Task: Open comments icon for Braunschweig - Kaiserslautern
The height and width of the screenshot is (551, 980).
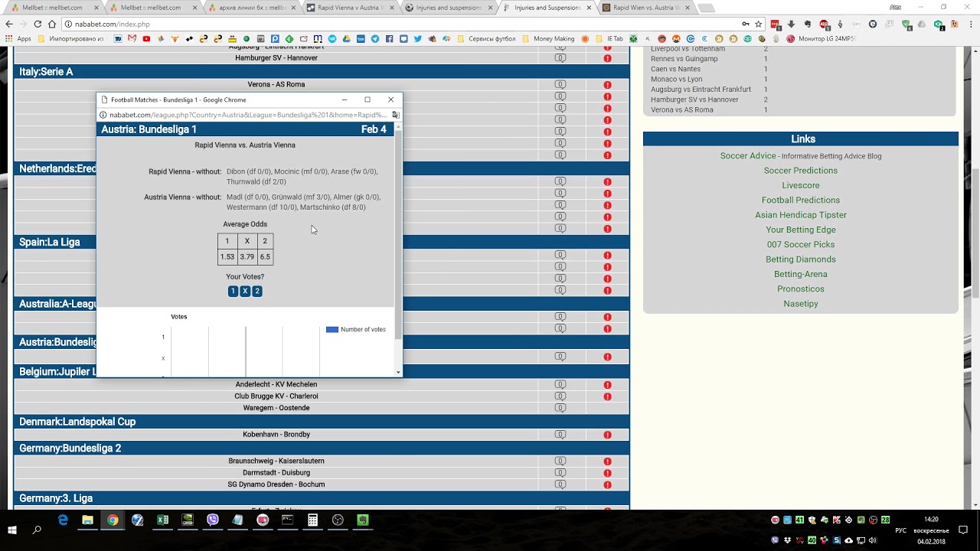Action: click(x=560, y=461)
